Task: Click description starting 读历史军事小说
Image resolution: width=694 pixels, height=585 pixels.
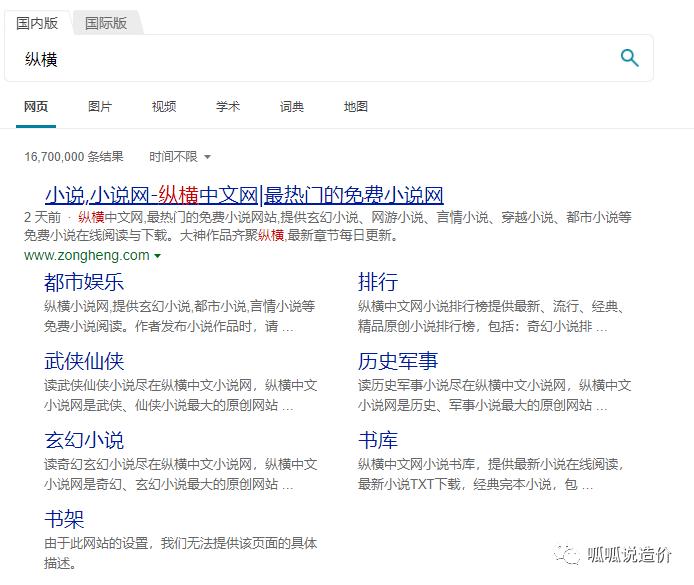Action: (x=494, y=395)
